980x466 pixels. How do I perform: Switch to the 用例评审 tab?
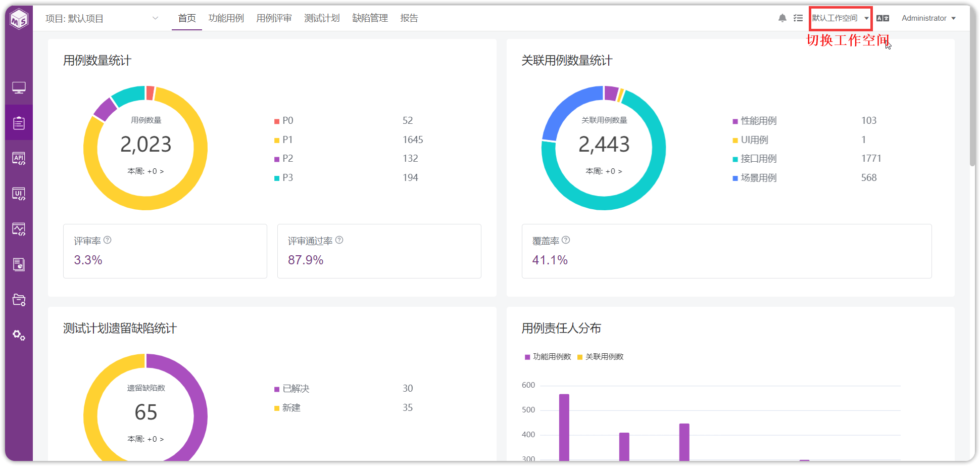click(274, 18)
